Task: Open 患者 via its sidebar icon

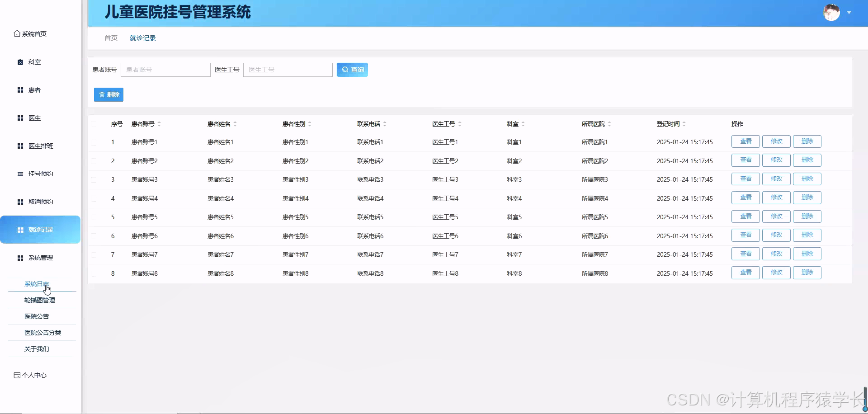Action: click(x=19, y=89)
